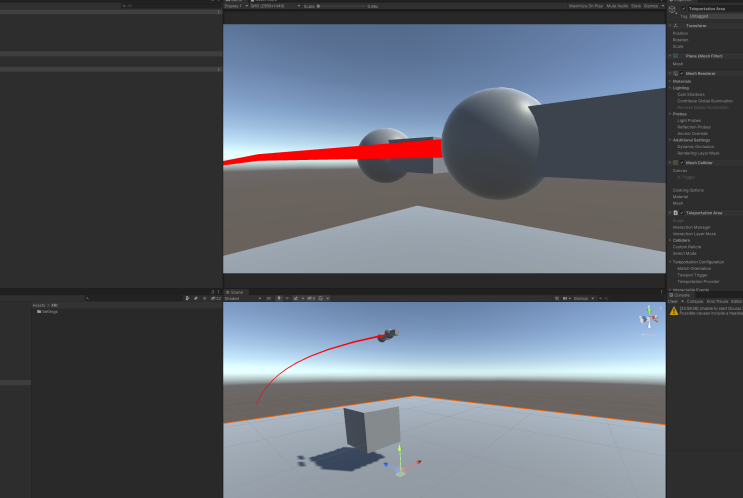Collapse the Probes section
The height and width of the screenshot is (498, 743).
click(670, 114)
